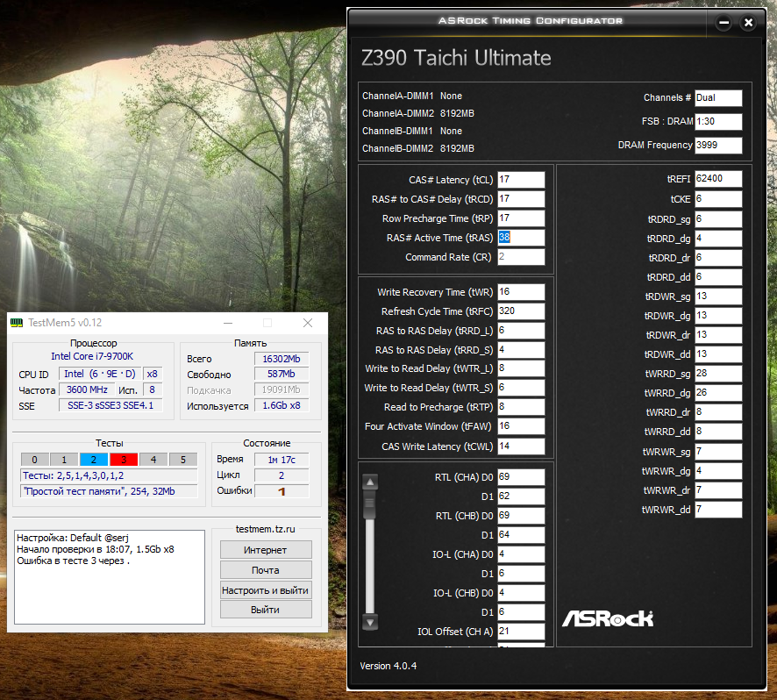Viewport: 777px width, 700px height.
Task: Click the tRRD_S value field
Action: point(521,350)
